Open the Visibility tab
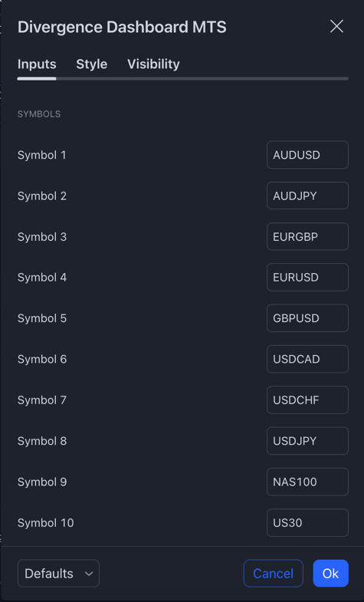Image resolution: width=364 pixels, height=602 pixels. pyautogui.click(x=153, y=64)
